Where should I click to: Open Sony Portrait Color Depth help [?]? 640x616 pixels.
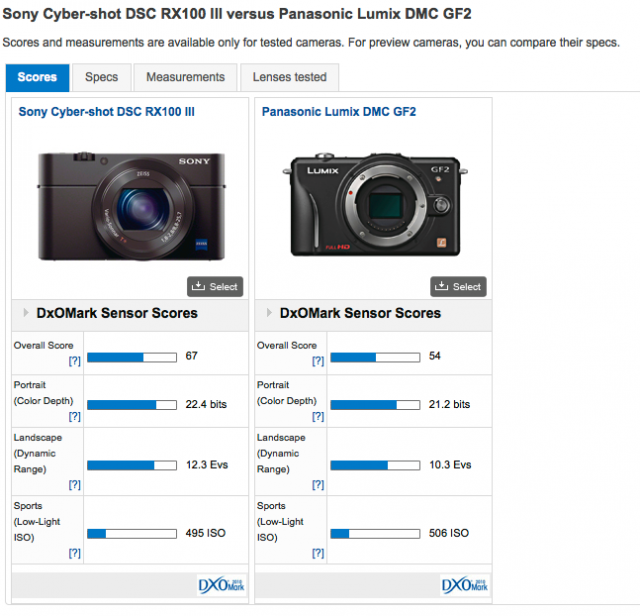point(74,416)
